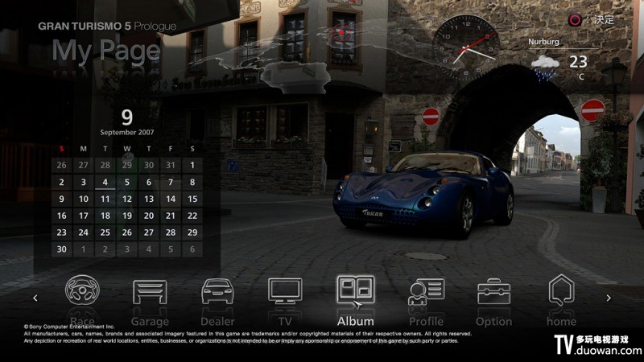Click the Nurburg location label

[543, 42]
